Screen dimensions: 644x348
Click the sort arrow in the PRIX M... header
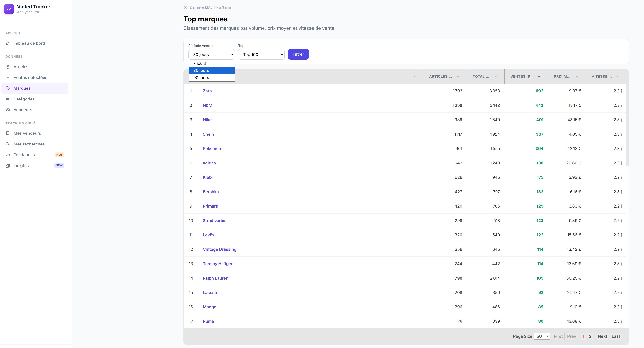577,77
